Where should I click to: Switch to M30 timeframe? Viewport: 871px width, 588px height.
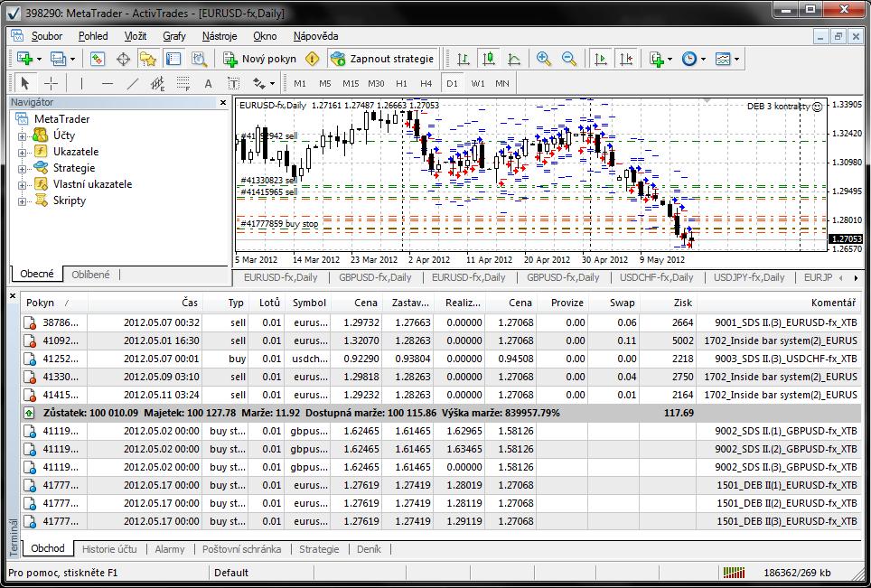click(x=376, y=83)
